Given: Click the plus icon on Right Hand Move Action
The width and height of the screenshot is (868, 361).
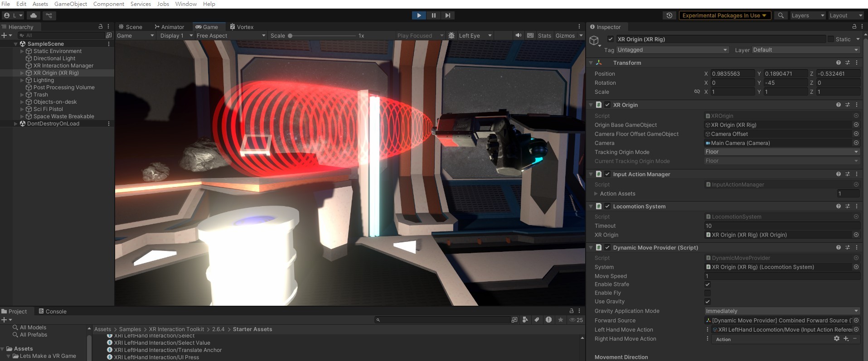Looking at the screenshot, I should 846,339.
